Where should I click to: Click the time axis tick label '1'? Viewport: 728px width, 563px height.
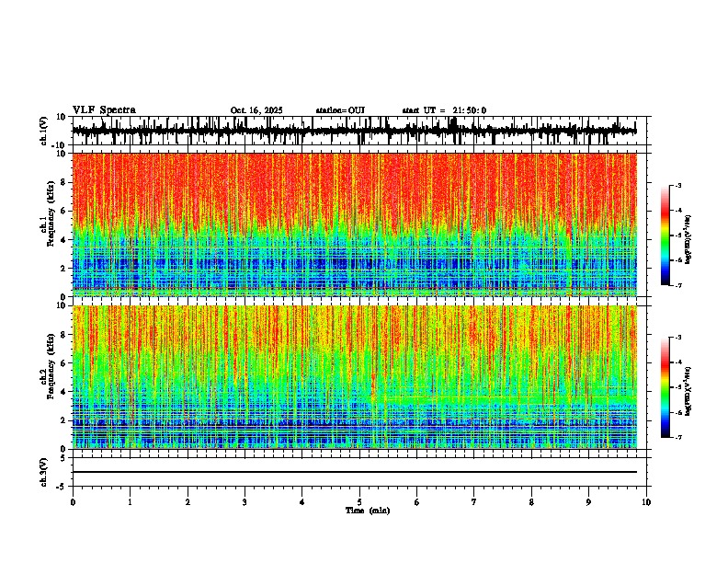130,502
